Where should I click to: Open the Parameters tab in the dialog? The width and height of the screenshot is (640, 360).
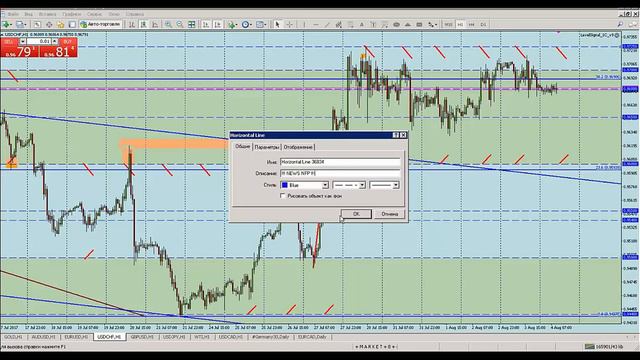267,147
